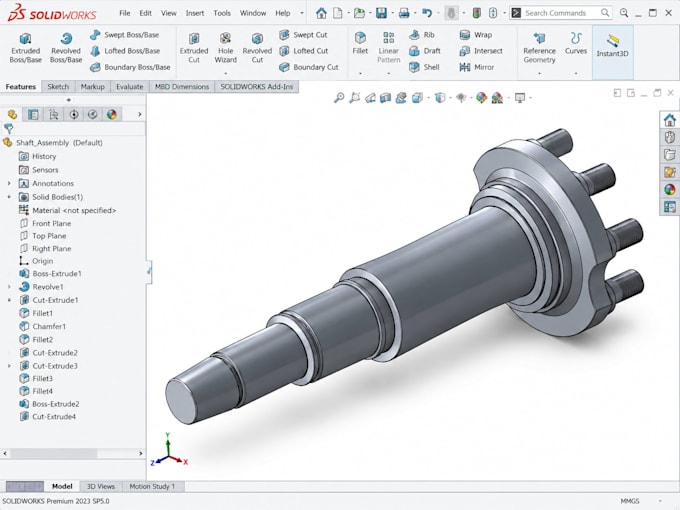Choose Swept Cut
680x510 pixels.
303,35
